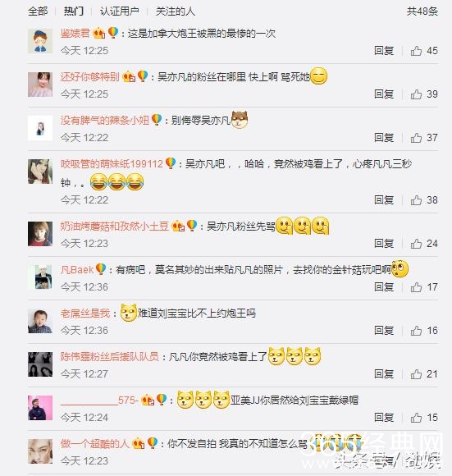Like 老屌丝是我's comment showing 16

[416, 331]
